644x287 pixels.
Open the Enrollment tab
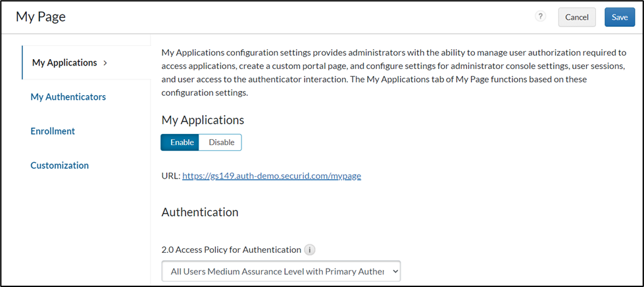(x=53, y=131)
